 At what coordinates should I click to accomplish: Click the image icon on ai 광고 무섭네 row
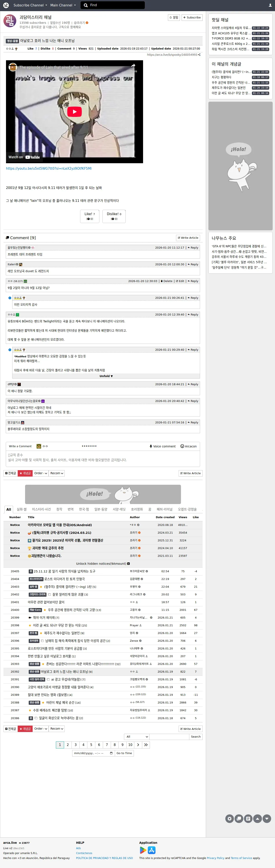coord(48,679)
